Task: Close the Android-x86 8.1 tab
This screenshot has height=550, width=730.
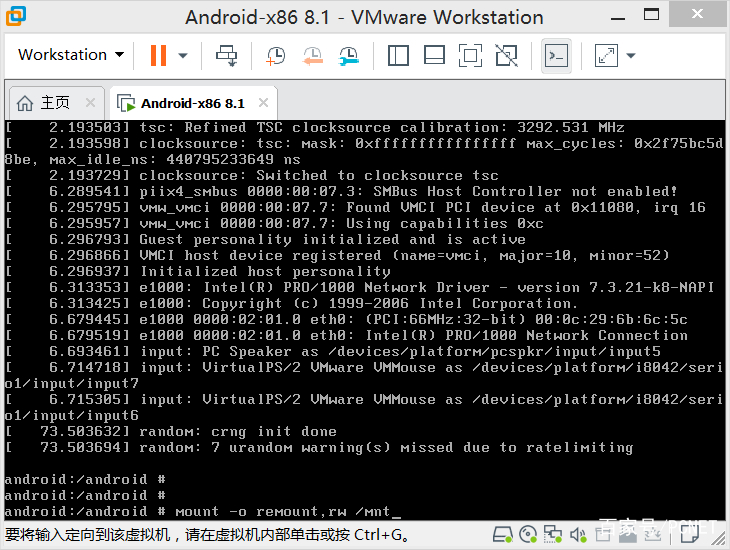Action: 264,102
